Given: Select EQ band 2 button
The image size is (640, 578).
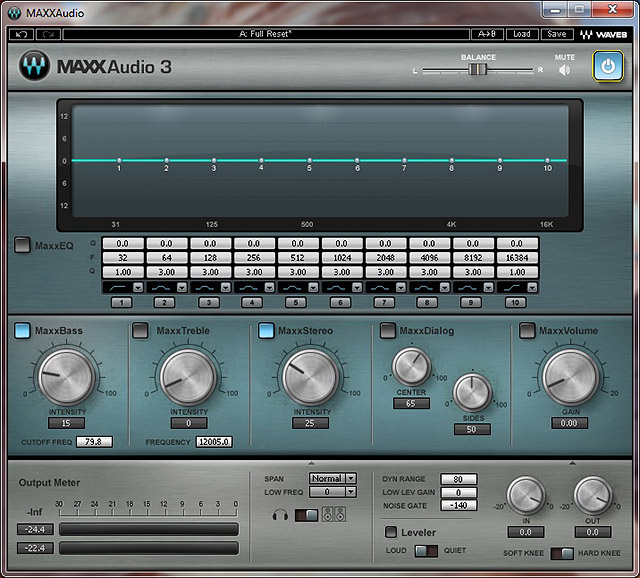Looking at the screenshot, I should point(164,302).
